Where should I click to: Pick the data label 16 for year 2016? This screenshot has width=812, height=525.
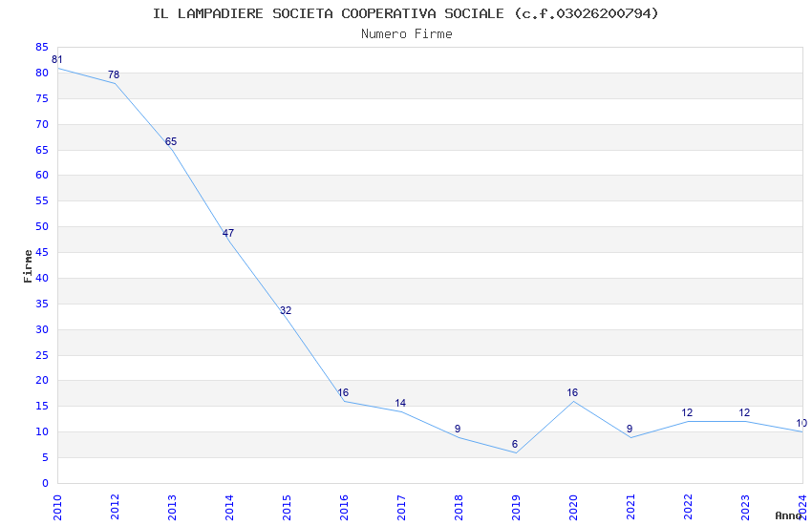343,392
